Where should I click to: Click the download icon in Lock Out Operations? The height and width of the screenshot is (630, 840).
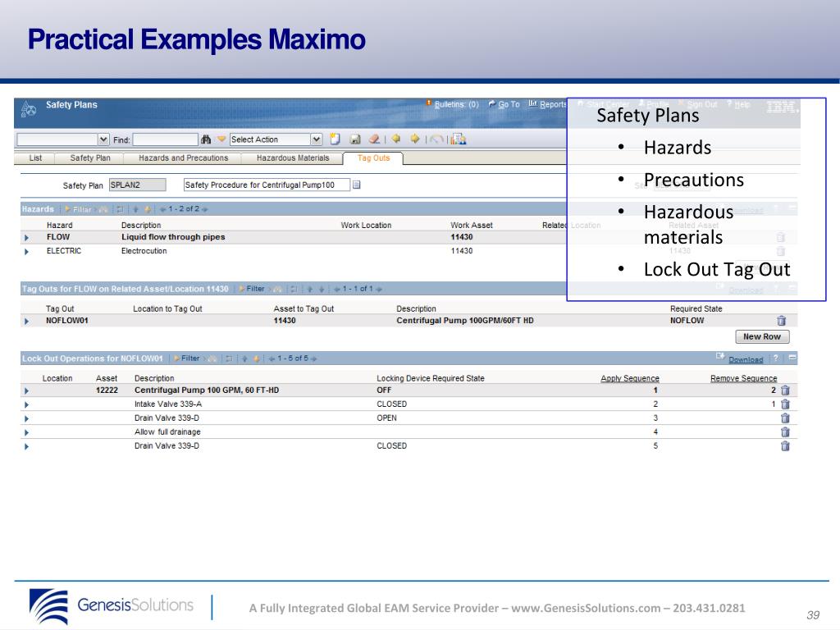click(720, 356)
